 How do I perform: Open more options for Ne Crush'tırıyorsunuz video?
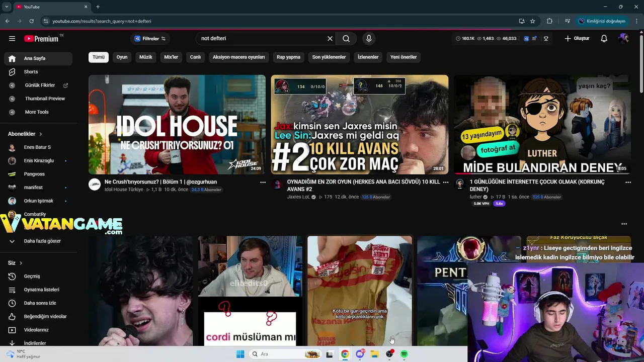[x=263, y=183]
